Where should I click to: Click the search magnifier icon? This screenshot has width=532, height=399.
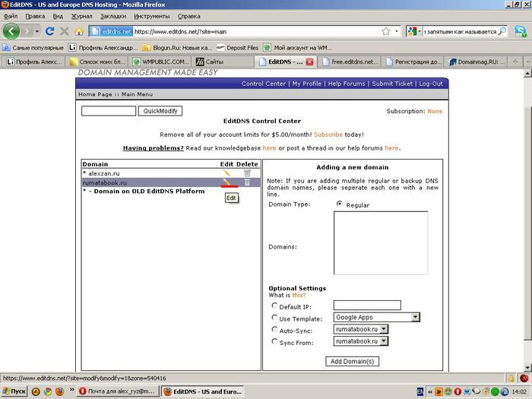502,32
